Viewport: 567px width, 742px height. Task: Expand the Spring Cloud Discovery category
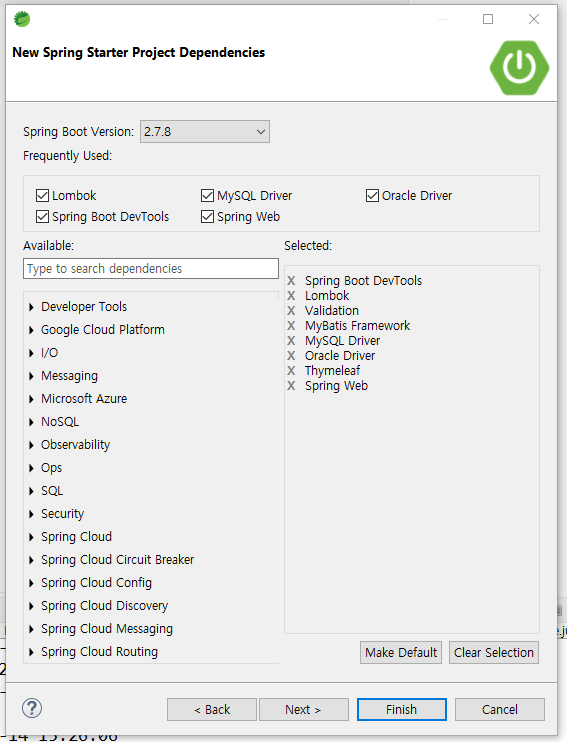click(31, 606)
